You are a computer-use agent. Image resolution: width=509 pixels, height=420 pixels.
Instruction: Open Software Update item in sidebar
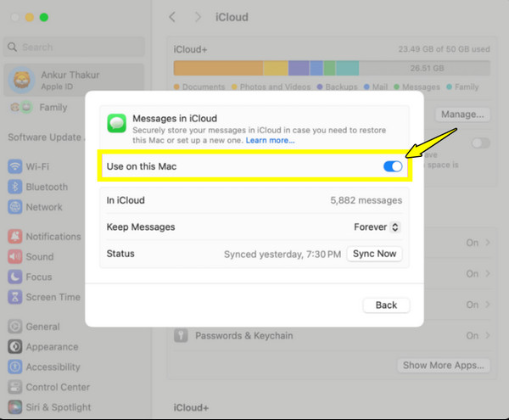(x=44, y=137)
